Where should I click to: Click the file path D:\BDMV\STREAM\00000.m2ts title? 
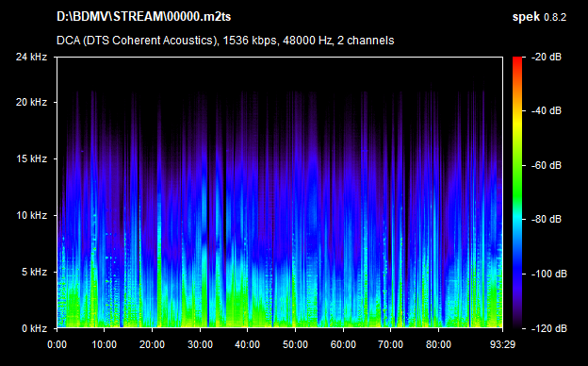click(x=143, y=17)
